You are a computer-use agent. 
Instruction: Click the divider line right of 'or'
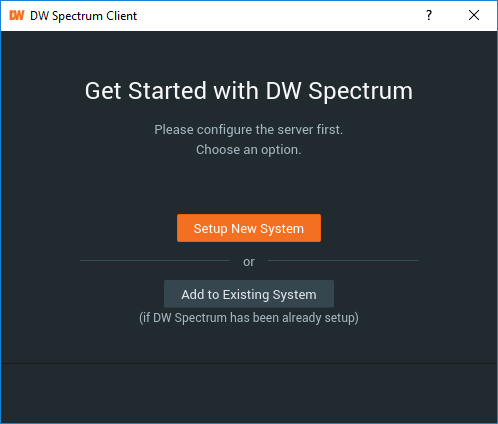343,260
